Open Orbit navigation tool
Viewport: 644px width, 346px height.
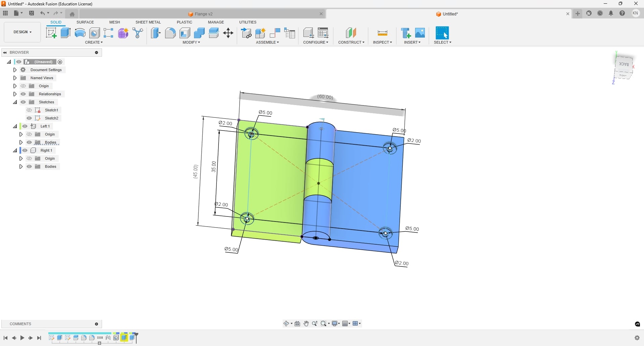(x=286, y=324)
